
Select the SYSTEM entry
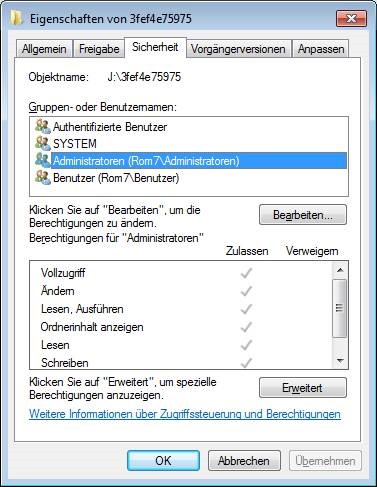click(75, 144)
